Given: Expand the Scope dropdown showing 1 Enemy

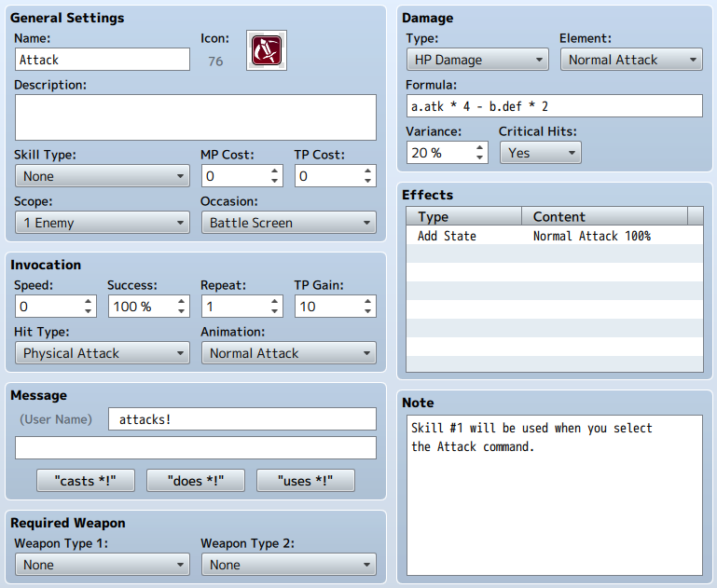Looking at the screenshot, I should [x=103, y=223].
